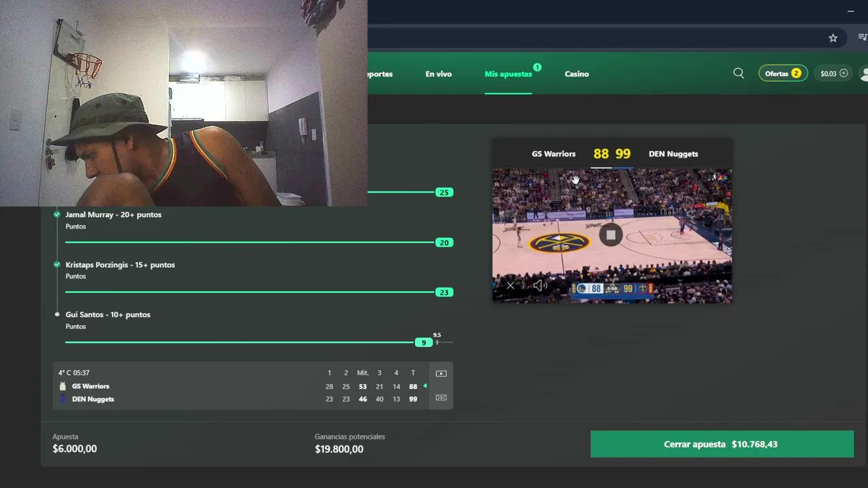This screenshot has height=488, width=868.
Task: Click Jamal Murray progress value 20
Action: tap(444, 243)
